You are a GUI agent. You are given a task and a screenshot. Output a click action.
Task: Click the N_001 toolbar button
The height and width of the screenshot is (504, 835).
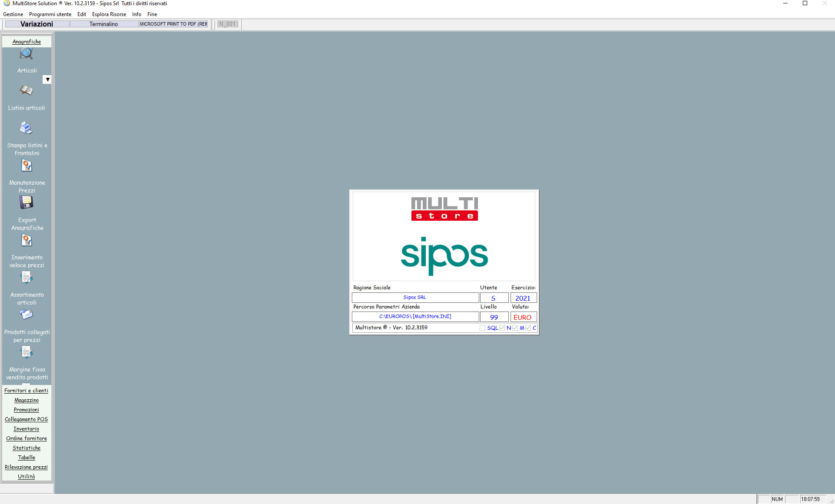[x=227, y=24]
